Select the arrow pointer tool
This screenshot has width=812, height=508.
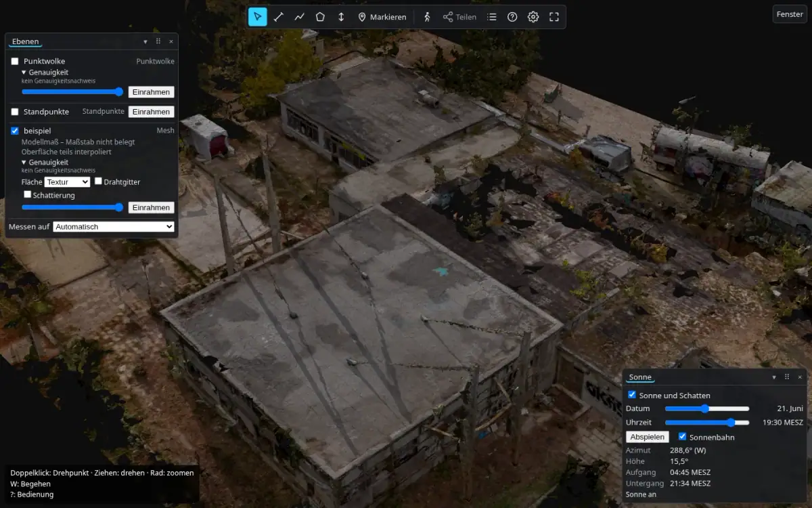tap(258, 17)
